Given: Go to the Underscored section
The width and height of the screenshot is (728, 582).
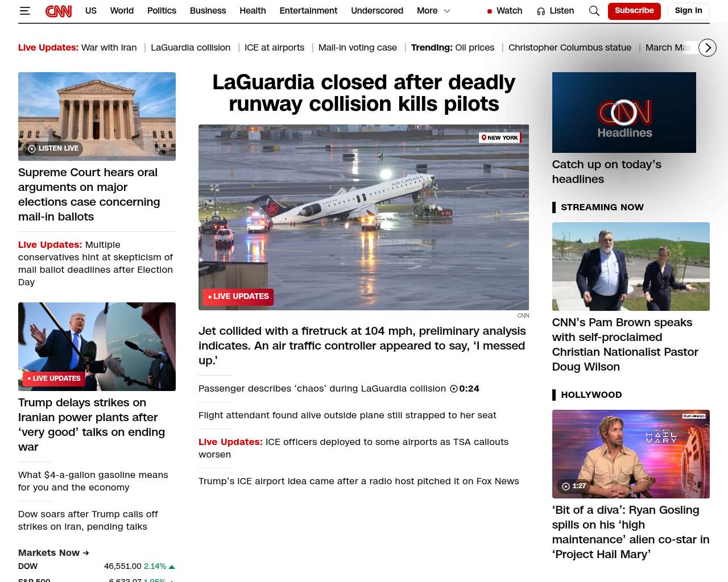Looking at the screenshot, I should (377, 11).
